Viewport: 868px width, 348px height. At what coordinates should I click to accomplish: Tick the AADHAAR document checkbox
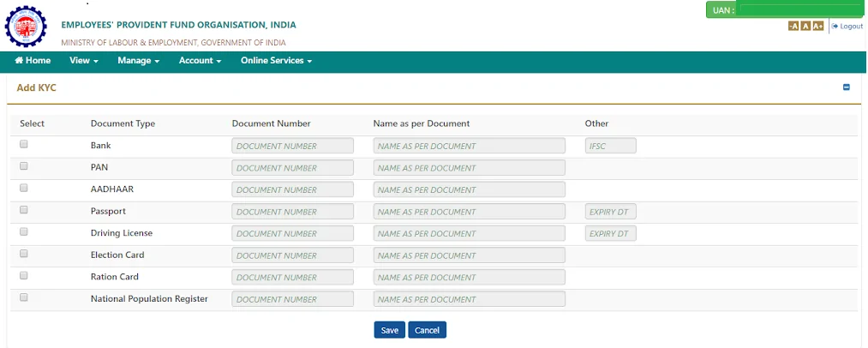[x=24, y=188]
